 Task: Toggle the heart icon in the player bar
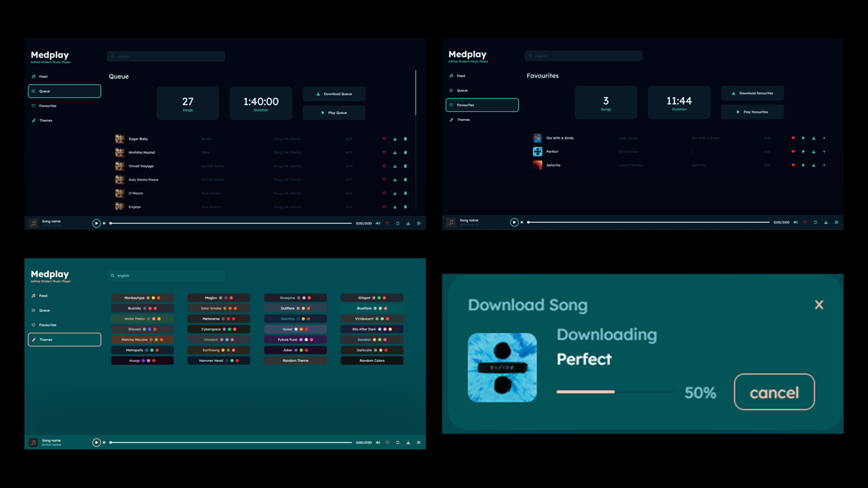coord(387,223)
